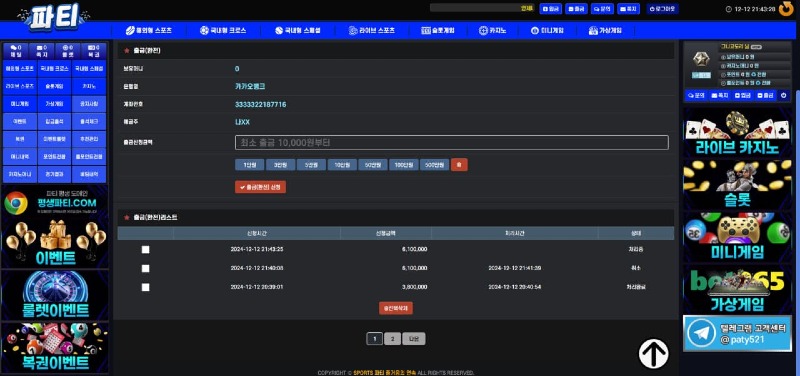The image size is (800, 376).
Task: Select 경기결과 tile in left sidebar grid
Action: click(x=55, y=174)
